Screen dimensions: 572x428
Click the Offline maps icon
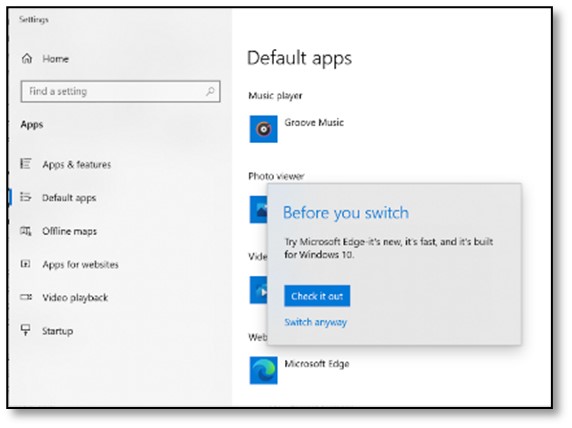pos(26,231)
